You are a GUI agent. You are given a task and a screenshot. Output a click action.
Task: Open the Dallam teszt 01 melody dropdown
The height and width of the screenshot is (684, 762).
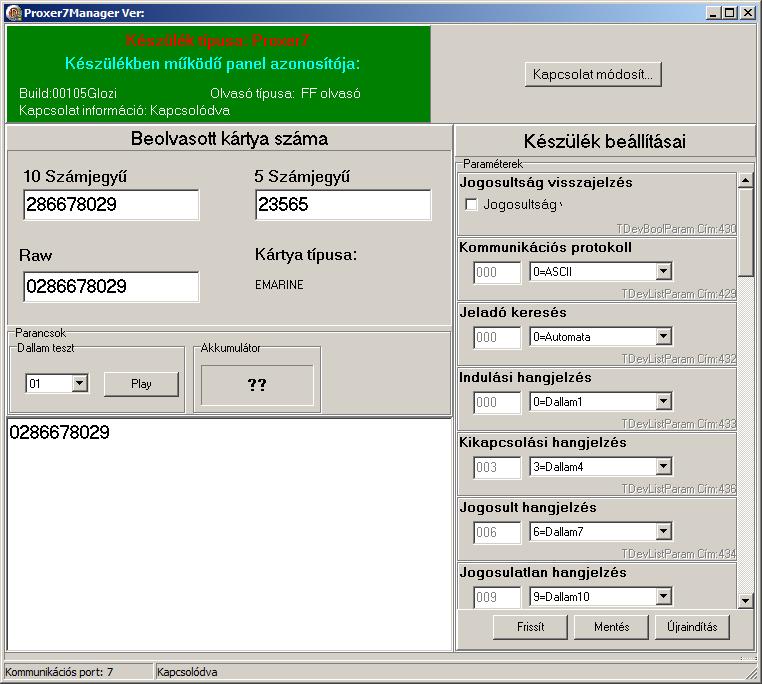click(80, 383)
